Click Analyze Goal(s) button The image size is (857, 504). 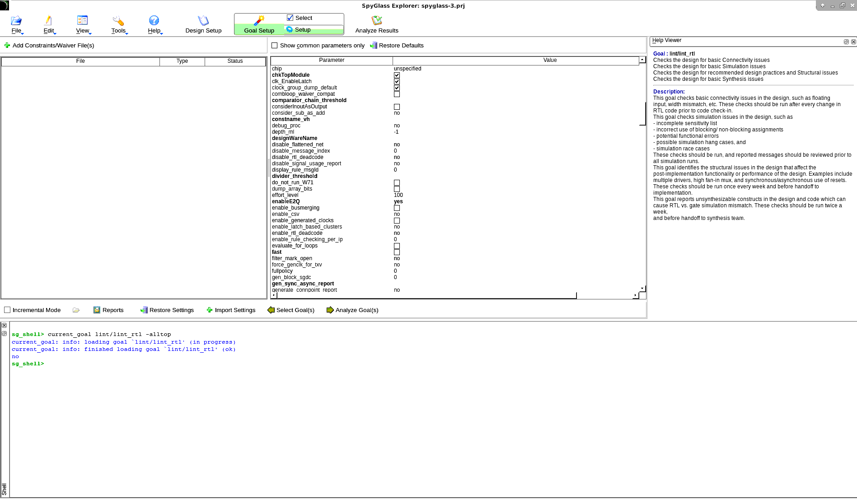(352, 310)
